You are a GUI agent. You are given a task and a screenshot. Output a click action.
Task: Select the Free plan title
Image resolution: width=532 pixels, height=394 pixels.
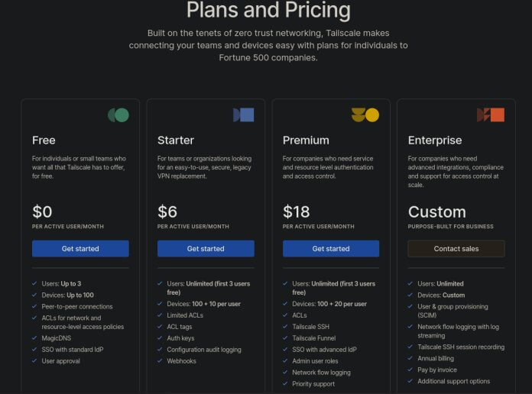[x=44, y=140]
